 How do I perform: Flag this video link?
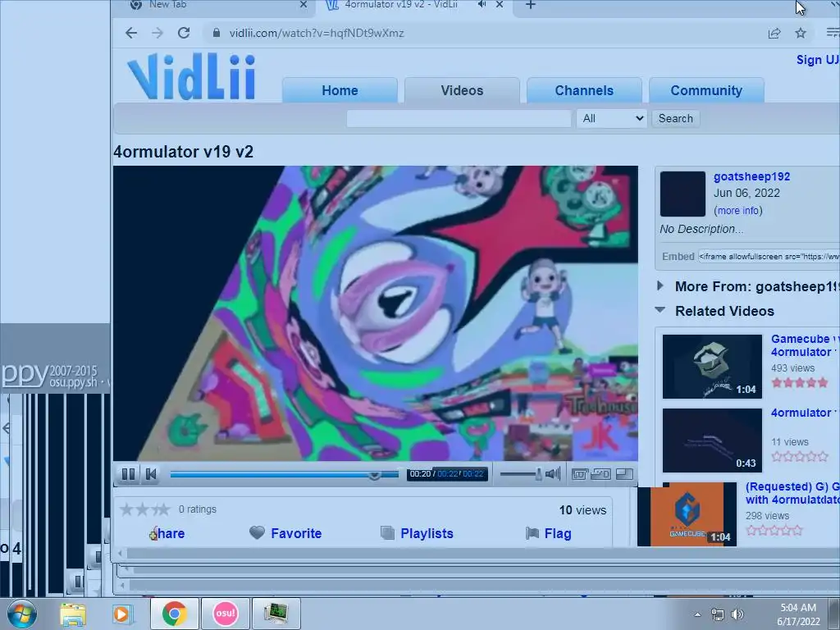tap(558, 533)
